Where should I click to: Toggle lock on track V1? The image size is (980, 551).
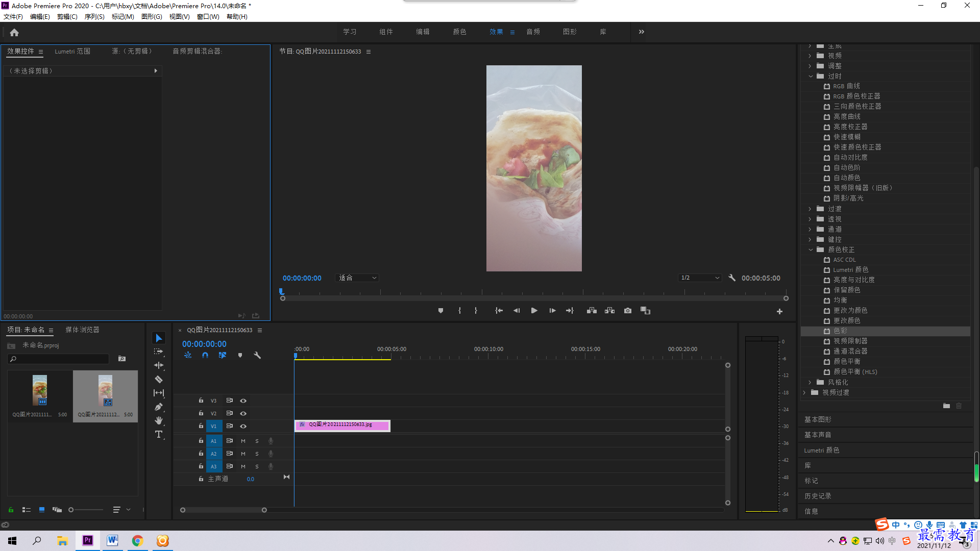pos(201,426)
